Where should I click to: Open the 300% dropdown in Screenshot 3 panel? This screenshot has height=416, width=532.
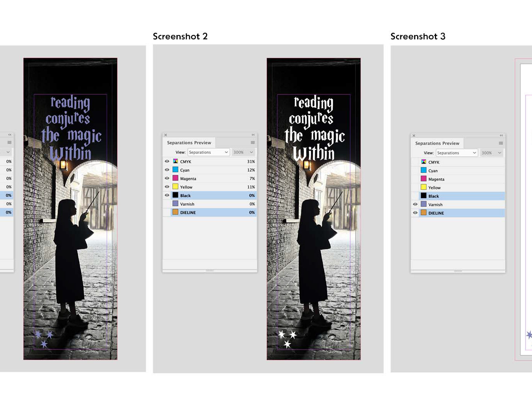[x=491, y=153]
